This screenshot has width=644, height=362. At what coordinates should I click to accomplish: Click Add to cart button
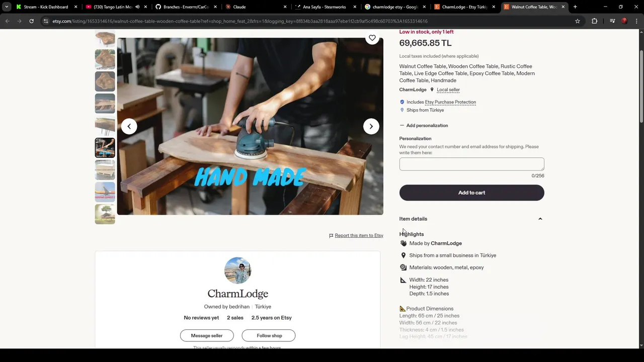tap(471, 193)
